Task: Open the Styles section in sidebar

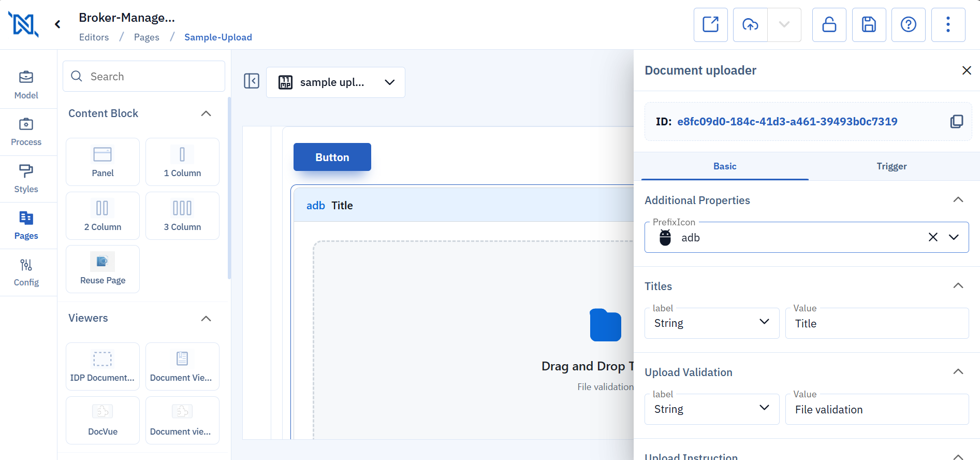Action: point(26,179)
